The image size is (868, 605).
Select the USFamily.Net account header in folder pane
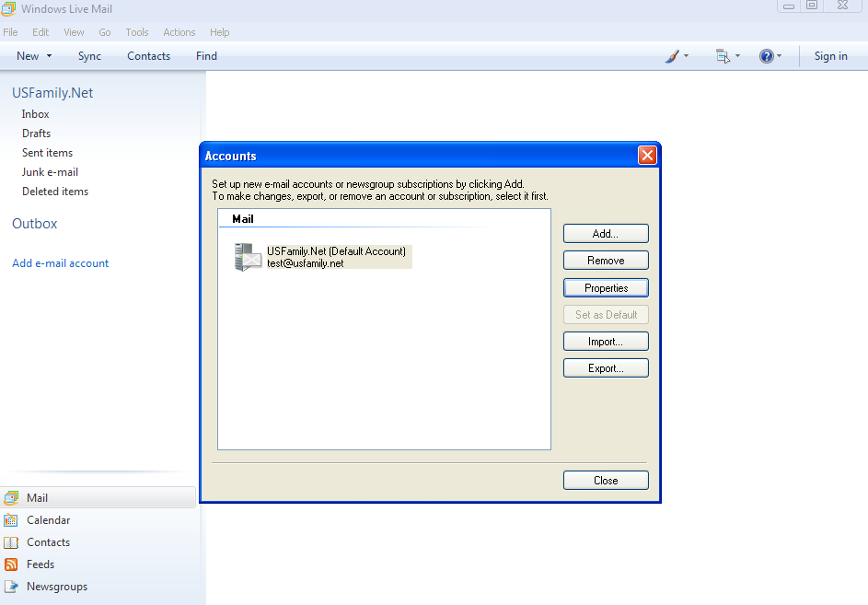(x=52, y=92)
